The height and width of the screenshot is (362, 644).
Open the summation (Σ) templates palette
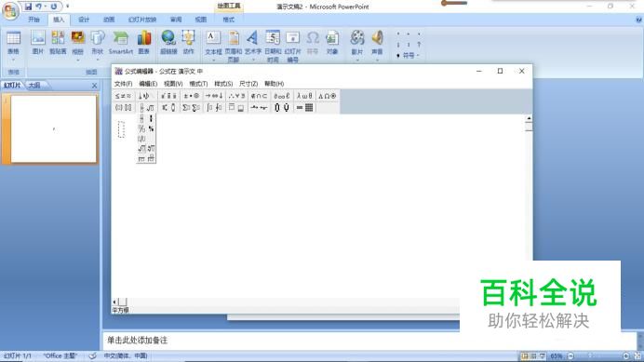[191, 108]
